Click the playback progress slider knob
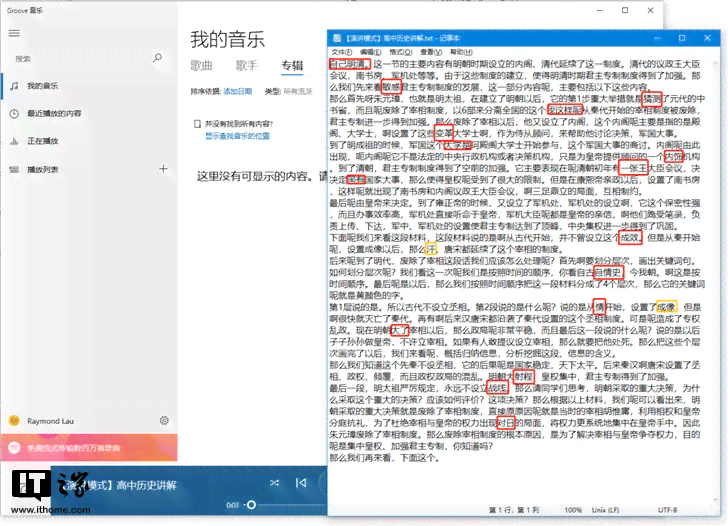Viewport: 728px width, 526px height. pyautogui.click(x=251, y=505)
